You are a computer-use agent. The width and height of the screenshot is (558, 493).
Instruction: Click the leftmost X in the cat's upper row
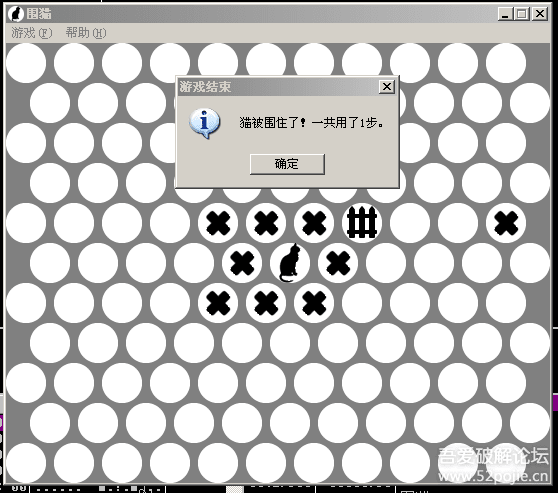point(218,223)
